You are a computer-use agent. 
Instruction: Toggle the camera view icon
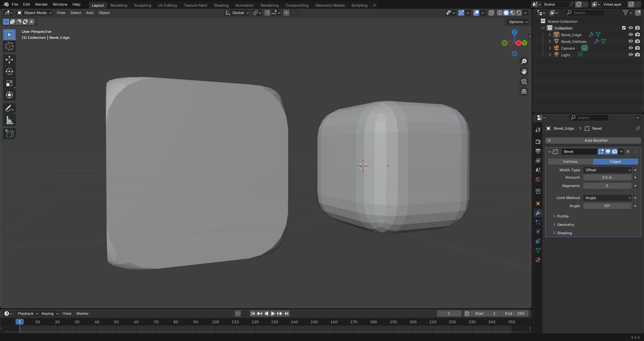point(524,81)
